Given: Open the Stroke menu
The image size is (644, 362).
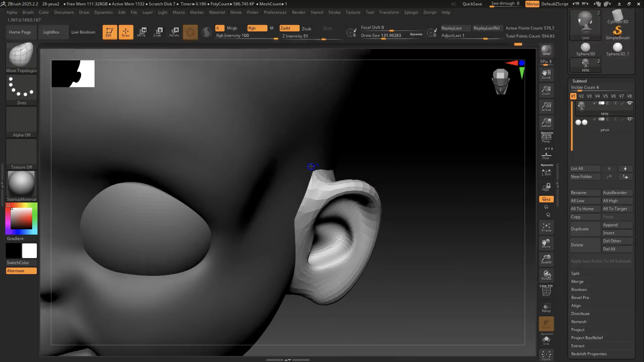Looking at the screenshot, I should pyautogui.click(x=334, y=12).
